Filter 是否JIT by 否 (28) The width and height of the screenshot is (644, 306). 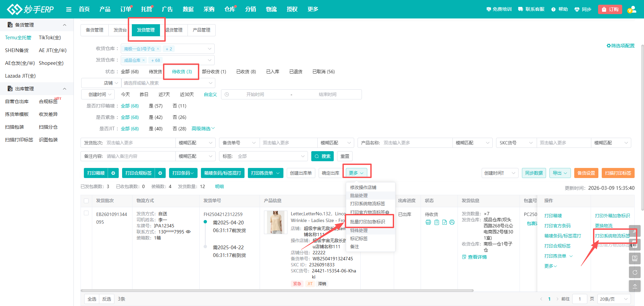[179, 129]
